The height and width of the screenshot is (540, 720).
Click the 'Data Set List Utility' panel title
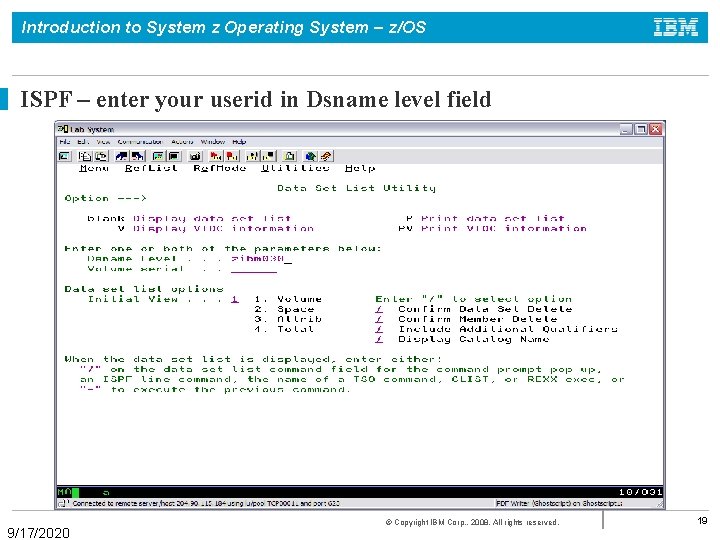coord(356,188)
